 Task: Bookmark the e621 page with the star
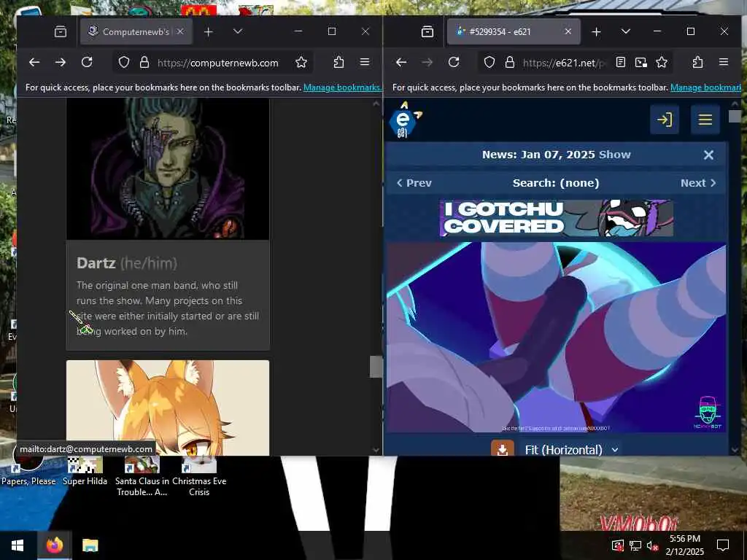click(662, 63)
